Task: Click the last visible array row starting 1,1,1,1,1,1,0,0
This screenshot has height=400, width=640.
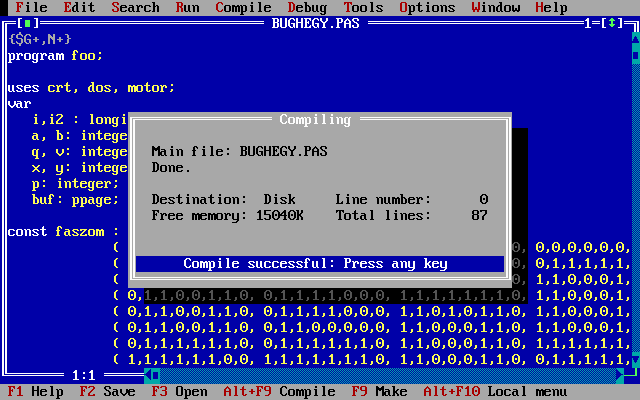Action: coord(372,360)
